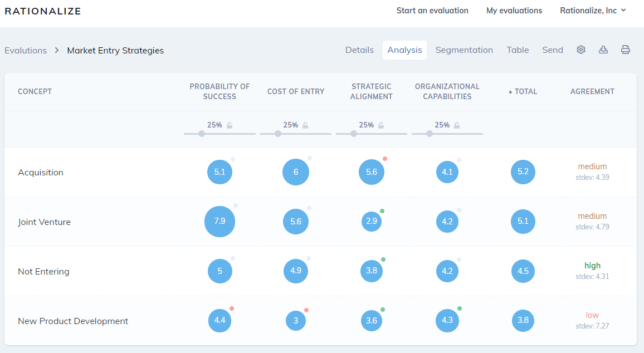This screenshot has width=644, height=353.
Task: Click the Probability of Success weight slider handle
Action: tap(202, 134)
